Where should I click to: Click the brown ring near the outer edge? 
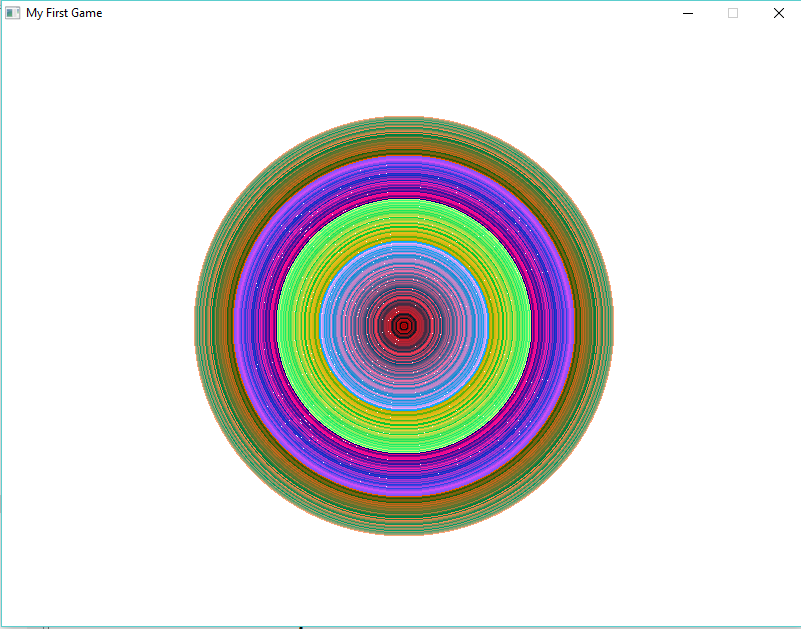tap(405, 145)
